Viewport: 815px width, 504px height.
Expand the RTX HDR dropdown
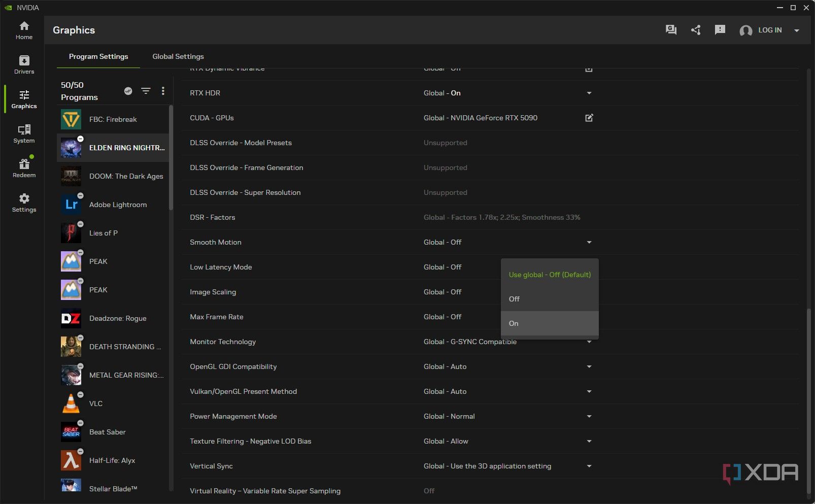pos(589,93)
